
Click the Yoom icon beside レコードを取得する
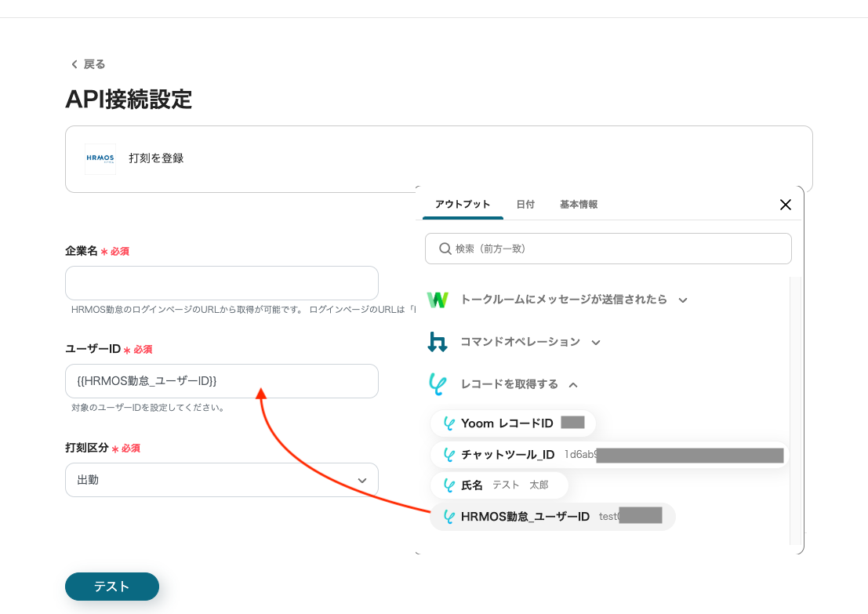(x=438, y=383)
